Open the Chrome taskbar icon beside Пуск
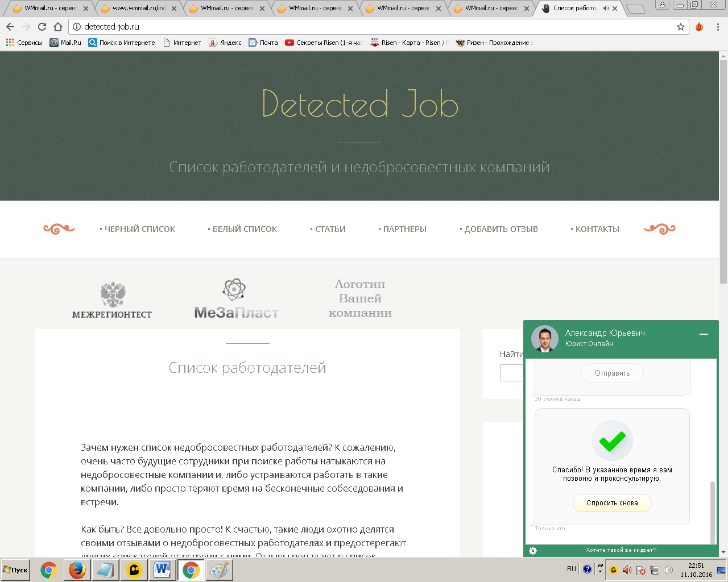728x582 pixels. 49,570
